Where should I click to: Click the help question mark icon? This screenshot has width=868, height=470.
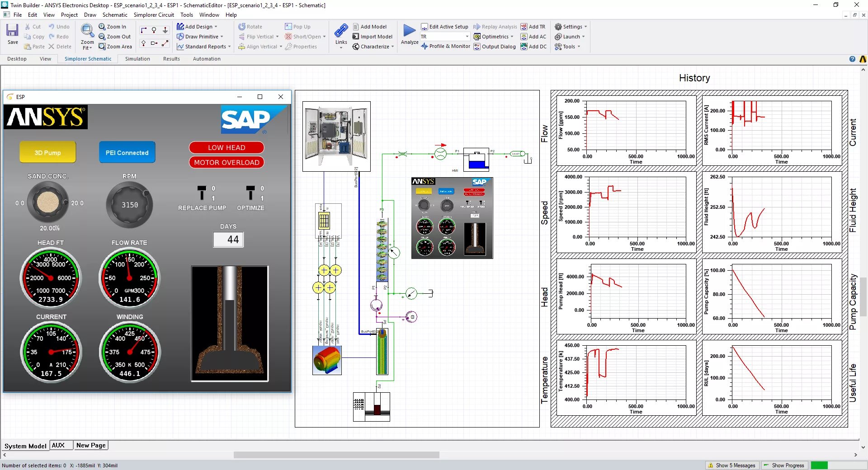852,59
